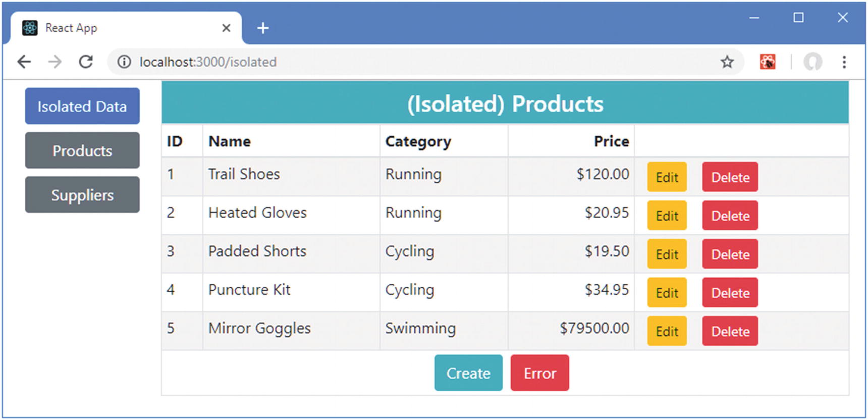868x420 pixels.
Task: Trigger the red Error button
Action: [x=539, y=373]
